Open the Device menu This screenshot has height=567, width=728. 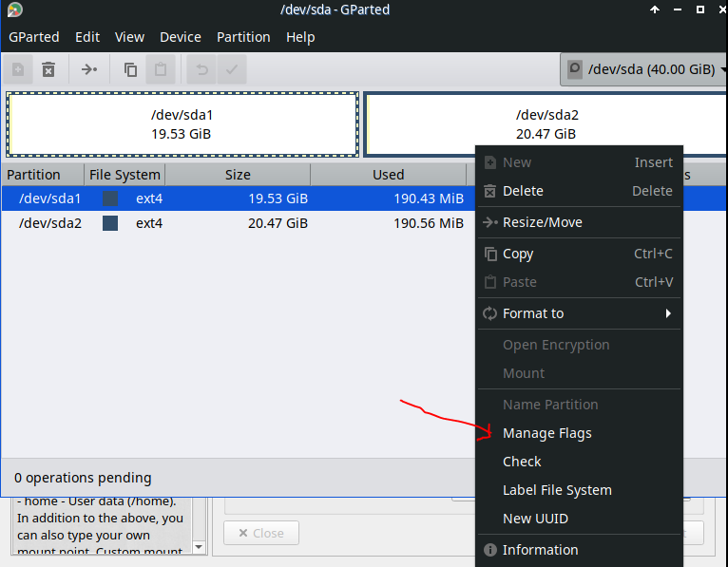click(x=181, y=37)
